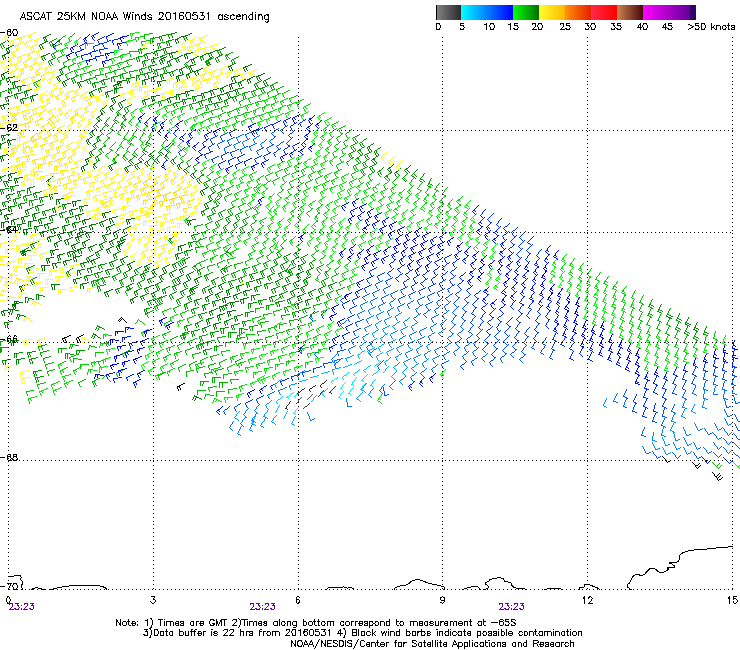Click the gray 0-5 knots legend segment
The width and height of the screenshot is (740, 650).
pos(448,12)
